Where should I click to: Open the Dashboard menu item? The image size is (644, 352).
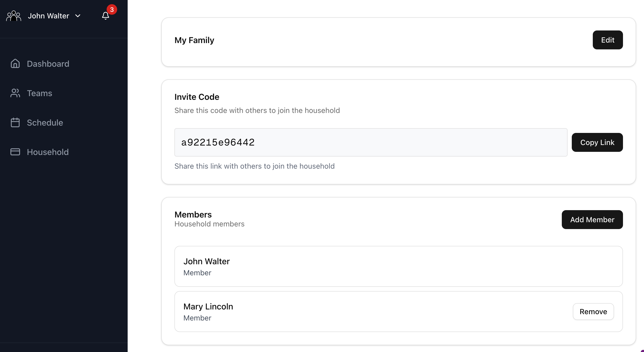(x=48, y=64)
